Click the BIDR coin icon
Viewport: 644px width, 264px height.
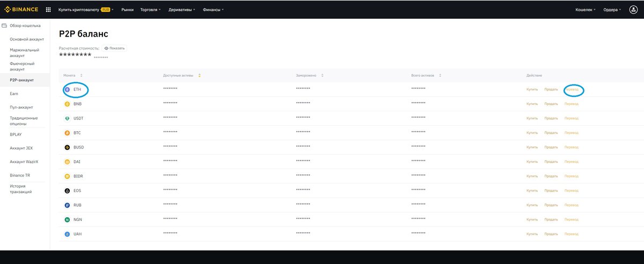(x=68, y=176)
